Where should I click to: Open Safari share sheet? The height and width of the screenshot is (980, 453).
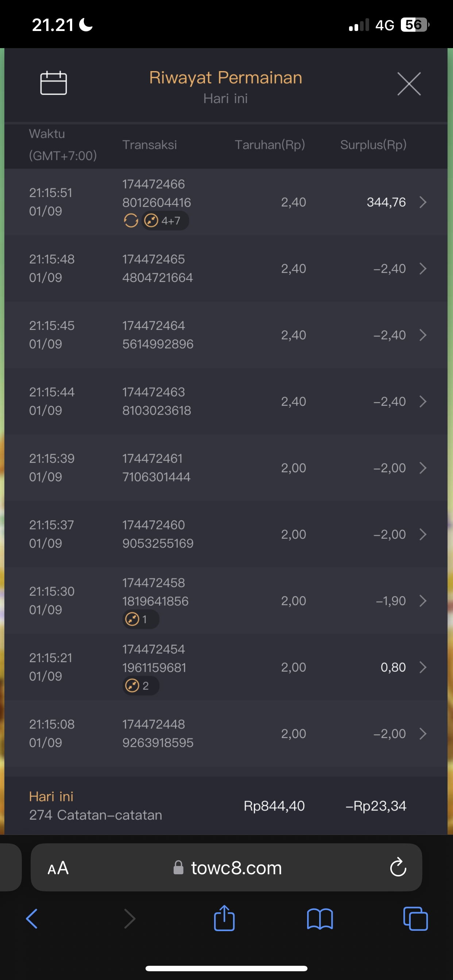[x=224, y=918]
